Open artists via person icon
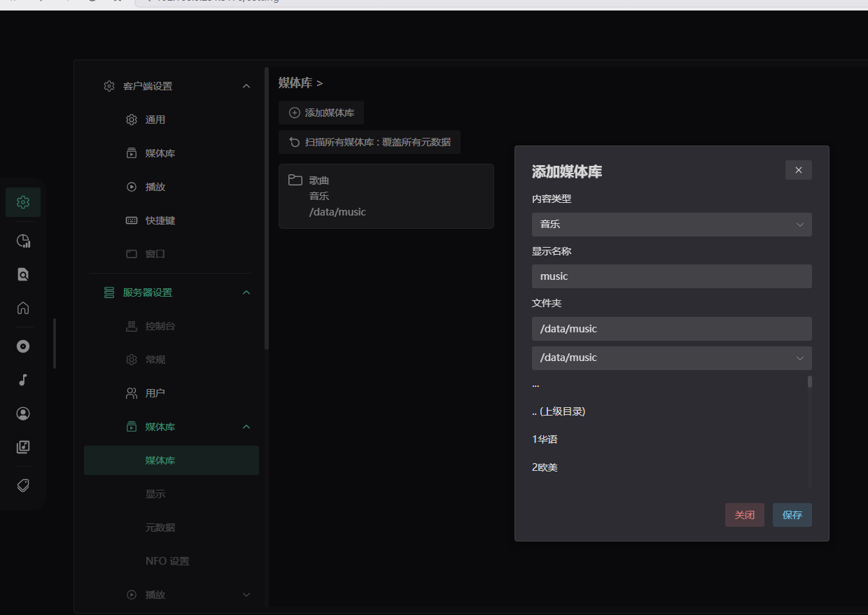 click(x=23, y=413)
